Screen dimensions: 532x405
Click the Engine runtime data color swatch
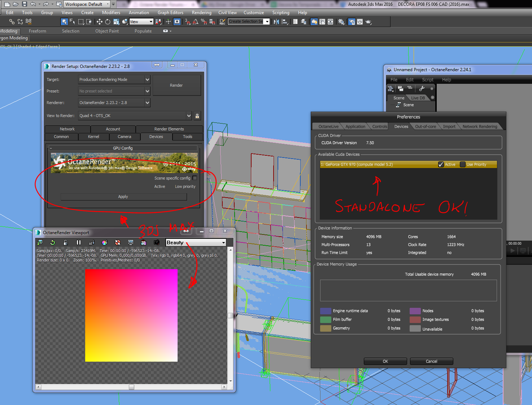pos(326,311)
